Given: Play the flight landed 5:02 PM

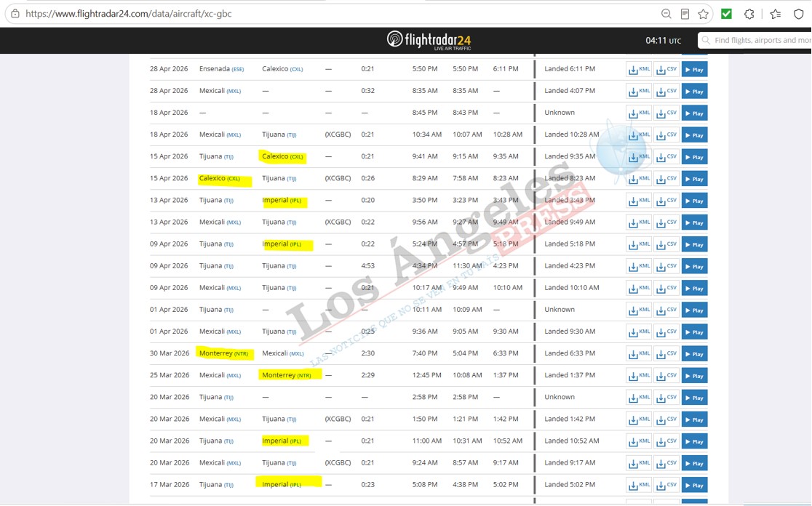Looking at the screenshot, I should coord(694,486).
